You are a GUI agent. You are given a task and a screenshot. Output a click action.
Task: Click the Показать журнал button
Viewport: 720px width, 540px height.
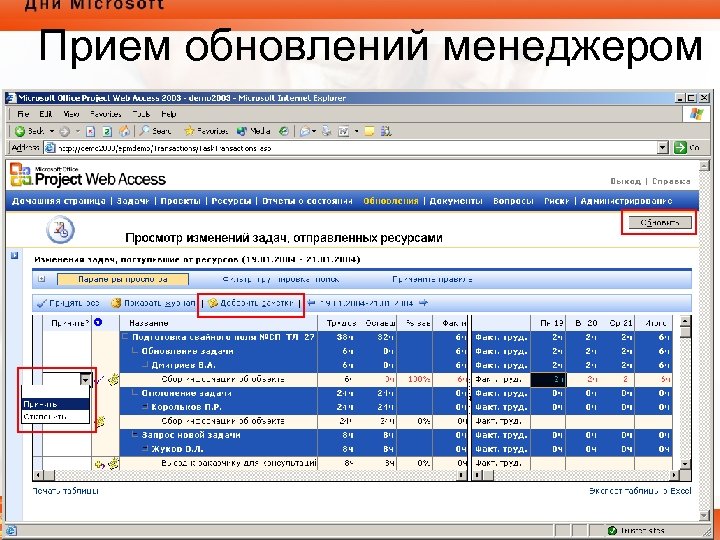click(x=153, y=303)
